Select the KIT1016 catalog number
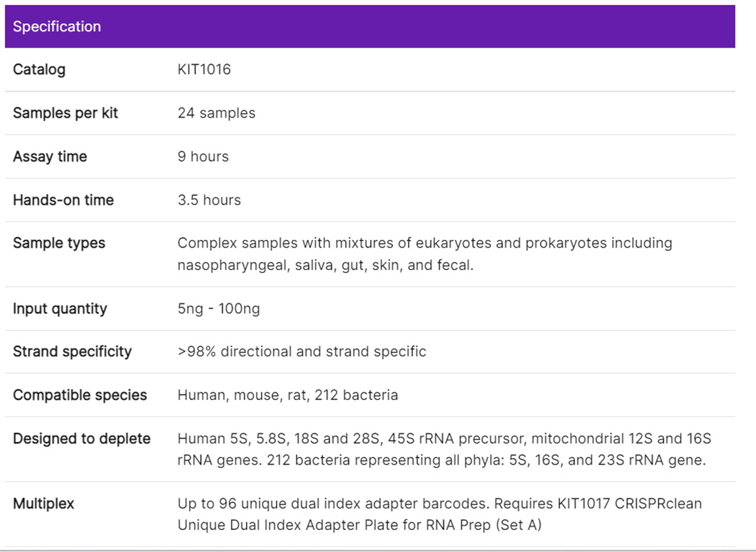Image resolution: width=756 pixels, height=552 pixels. tap(204, 69)
